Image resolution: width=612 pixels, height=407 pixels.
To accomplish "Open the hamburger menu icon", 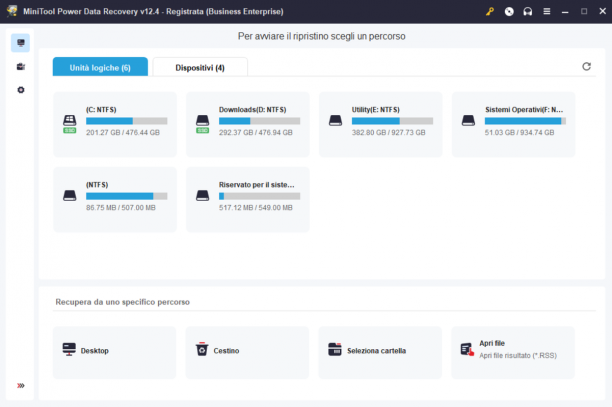I will (x=547, y=11).
